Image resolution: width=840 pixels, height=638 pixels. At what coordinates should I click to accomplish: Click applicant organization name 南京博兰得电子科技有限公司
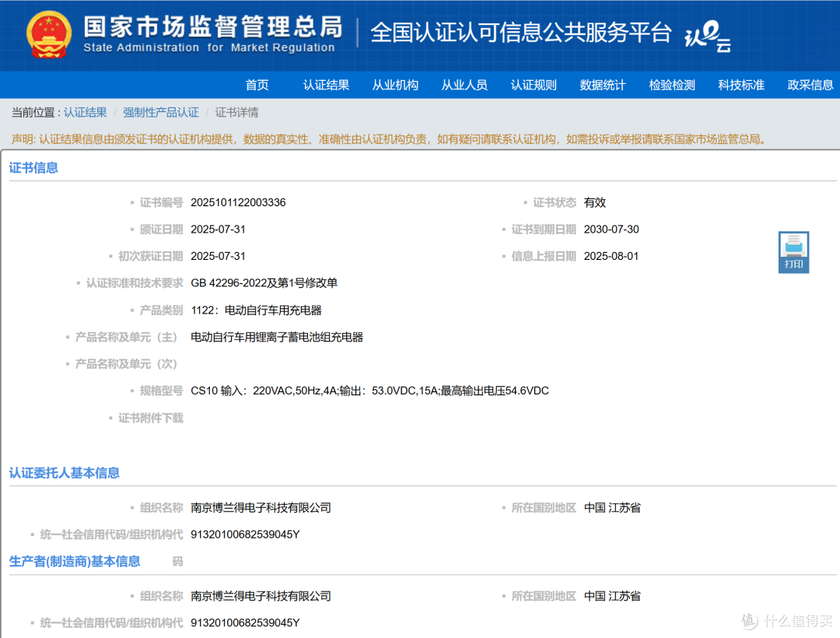tap(261, 508)
